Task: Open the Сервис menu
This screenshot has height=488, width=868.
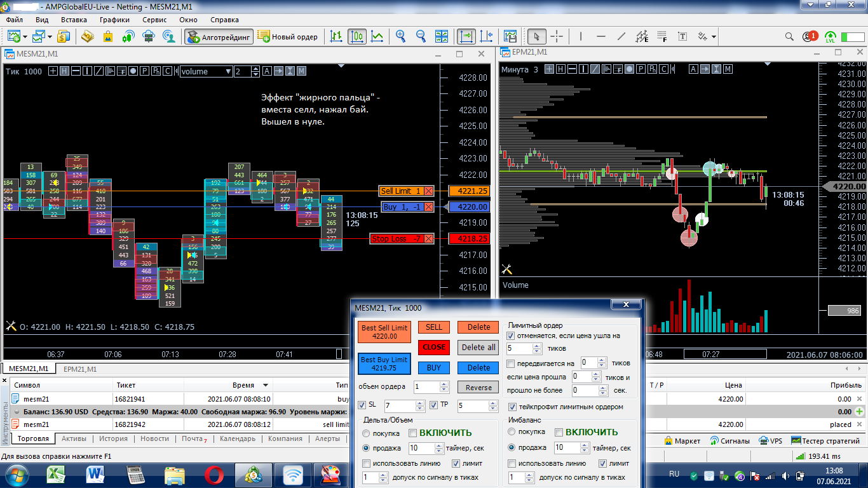Action: (x=154, y=20)
